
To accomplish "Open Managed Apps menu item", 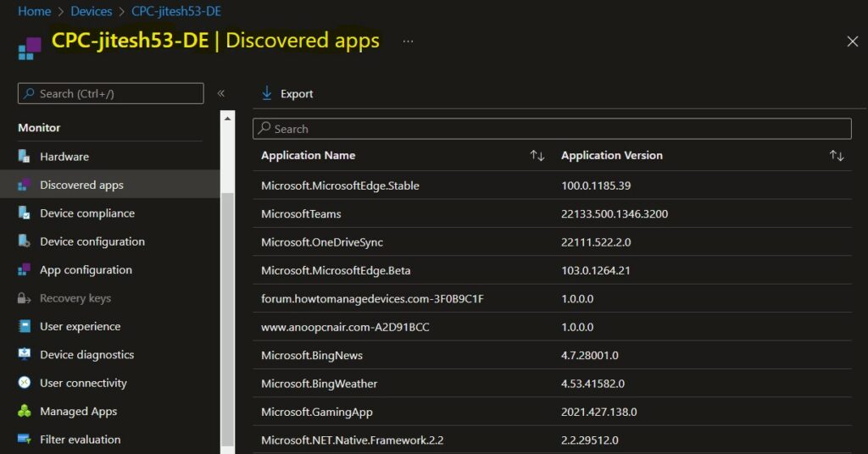I will 109,411.
